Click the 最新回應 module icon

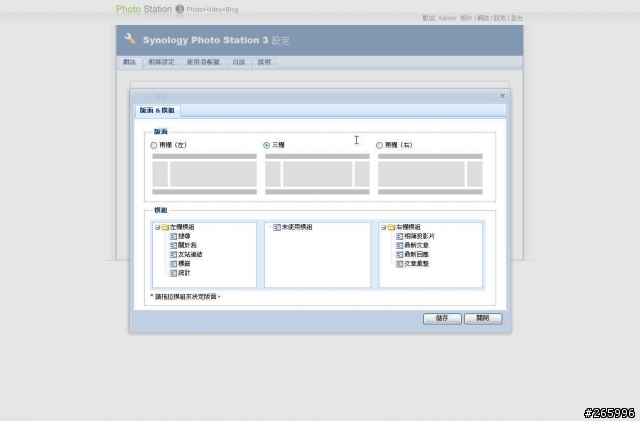(400, 254)
